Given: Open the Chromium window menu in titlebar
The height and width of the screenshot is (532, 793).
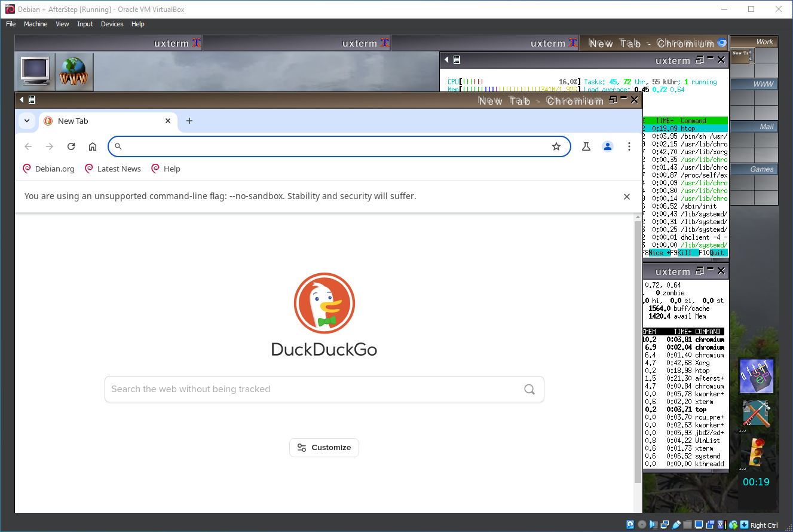Looking at the screenshot, I should (28, 100).
